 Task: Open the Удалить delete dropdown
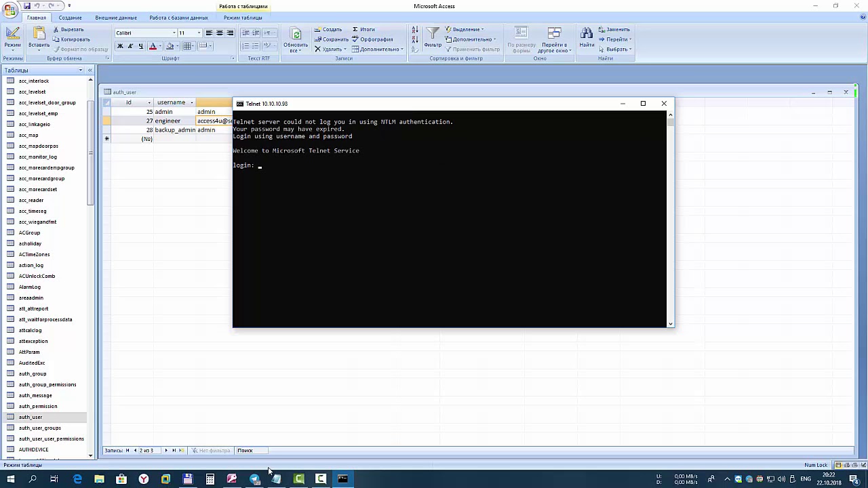click(330, 49)
